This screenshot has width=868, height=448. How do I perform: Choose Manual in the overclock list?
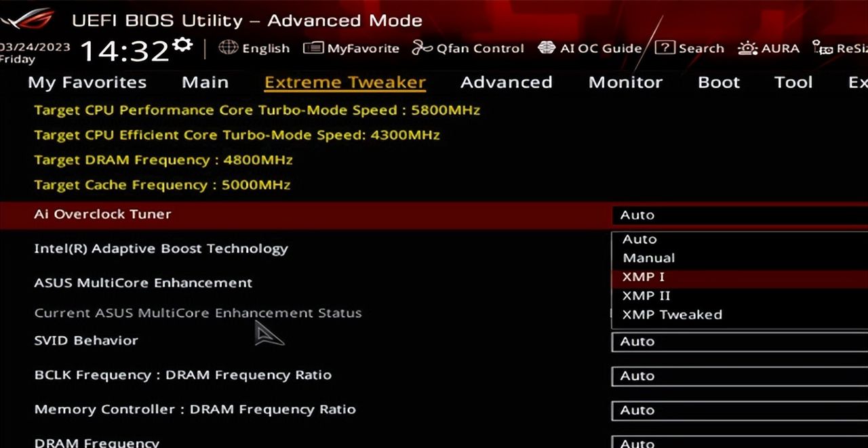[739, 258]
